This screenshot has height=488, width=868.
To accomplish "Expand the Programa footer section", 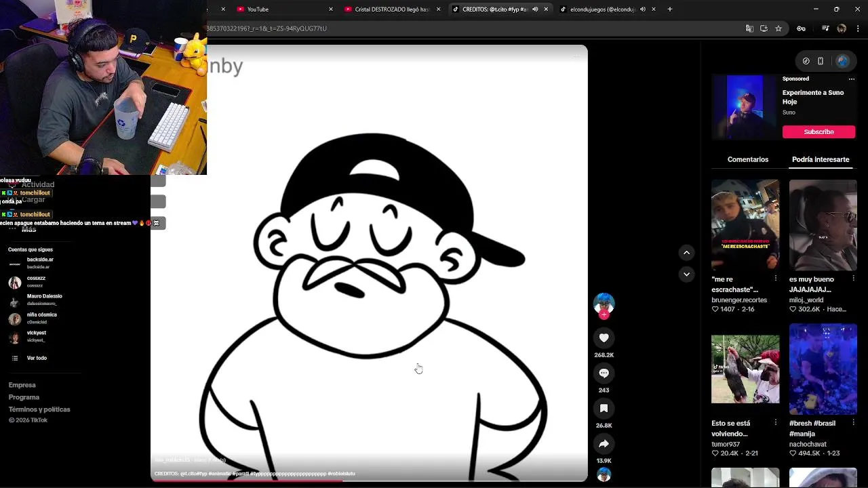I will coord(24,397).
